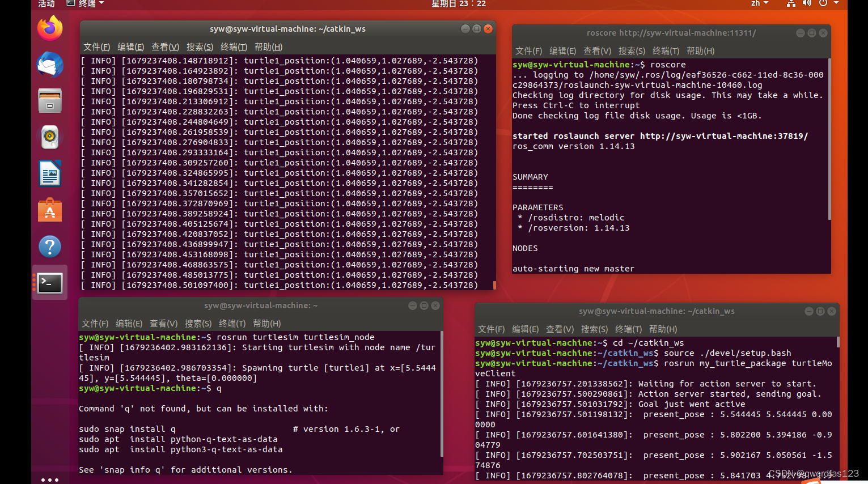This screenshot has height=484, width=868.
Task: Open 终端(T) menu in turtlesim_node terminal
Action: [232, 324]
